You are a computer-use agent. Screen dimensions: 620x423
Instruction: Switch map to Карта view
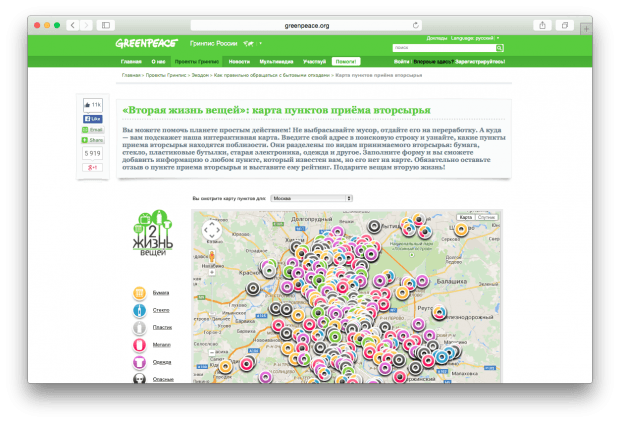click(465, 217)
